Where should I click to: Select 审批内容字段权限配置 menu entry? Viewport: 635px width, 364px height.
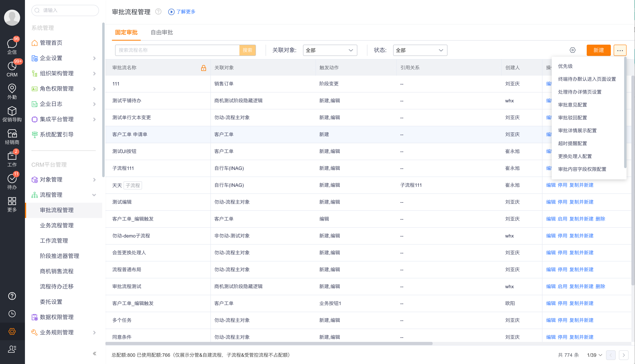tap(582, 169)
